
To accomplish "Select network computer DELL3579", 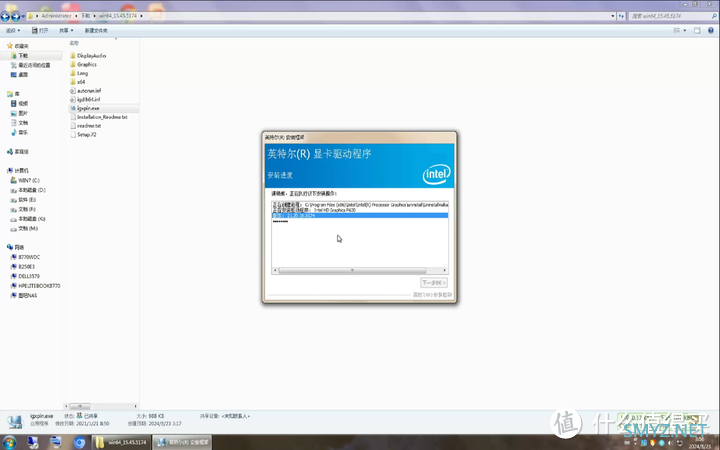I will click(25, 276).
